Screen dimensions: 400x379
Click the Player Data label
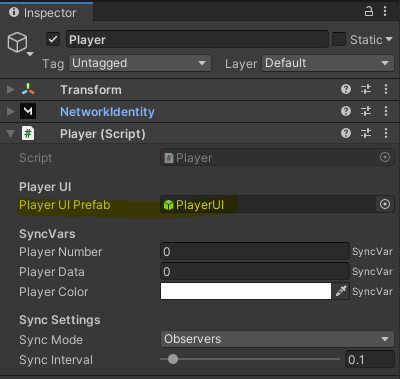click(x=52, y=272)
